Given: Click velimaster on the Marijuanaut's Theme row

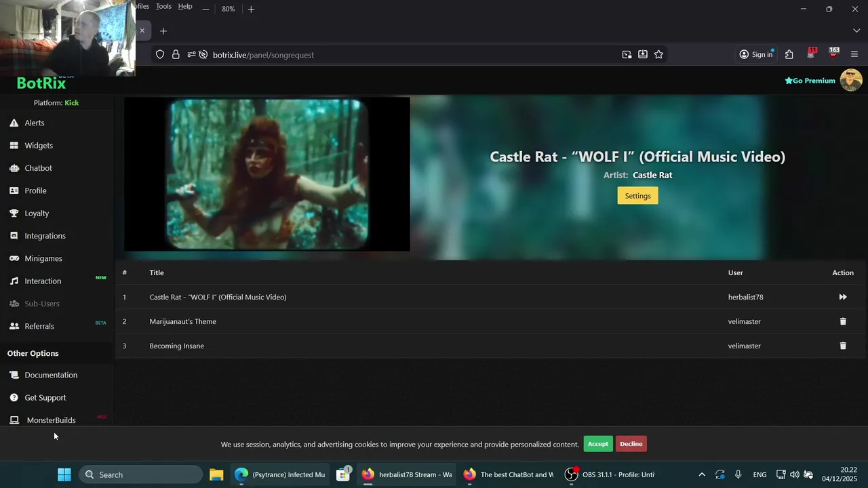Looking at the screenshot, I should pos(744,321).
